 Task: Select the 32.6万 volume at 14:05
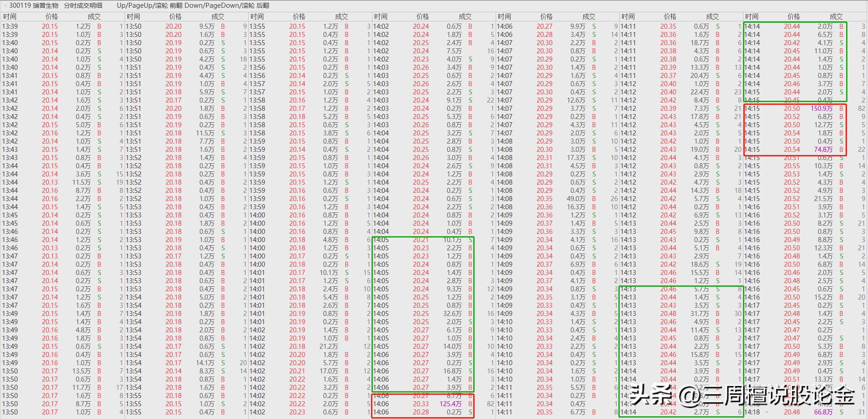(452, 314)
